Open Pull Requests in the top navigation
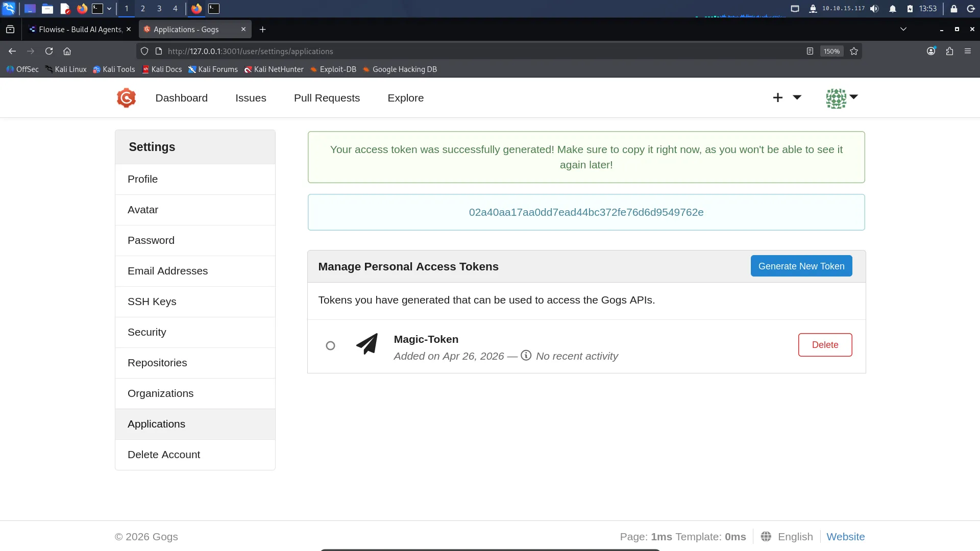Viewport: 980px width, 551px height. [327, 98]
